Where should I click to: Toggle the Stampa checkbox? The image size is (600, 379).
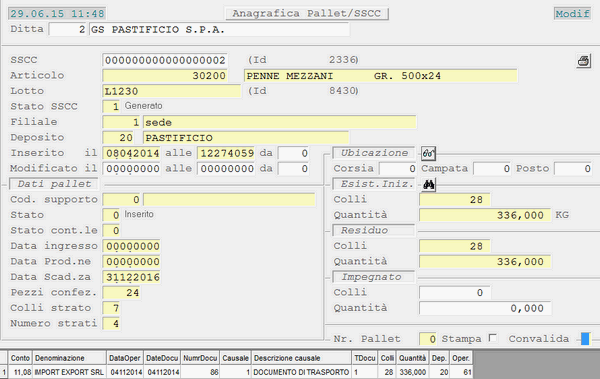[493, 338]
